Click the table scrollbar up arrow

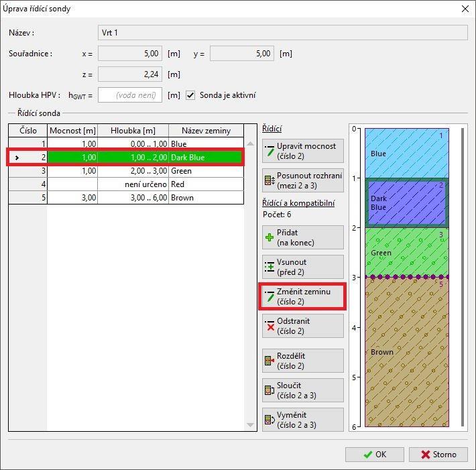pyautogui.click(x=250, y=143)
